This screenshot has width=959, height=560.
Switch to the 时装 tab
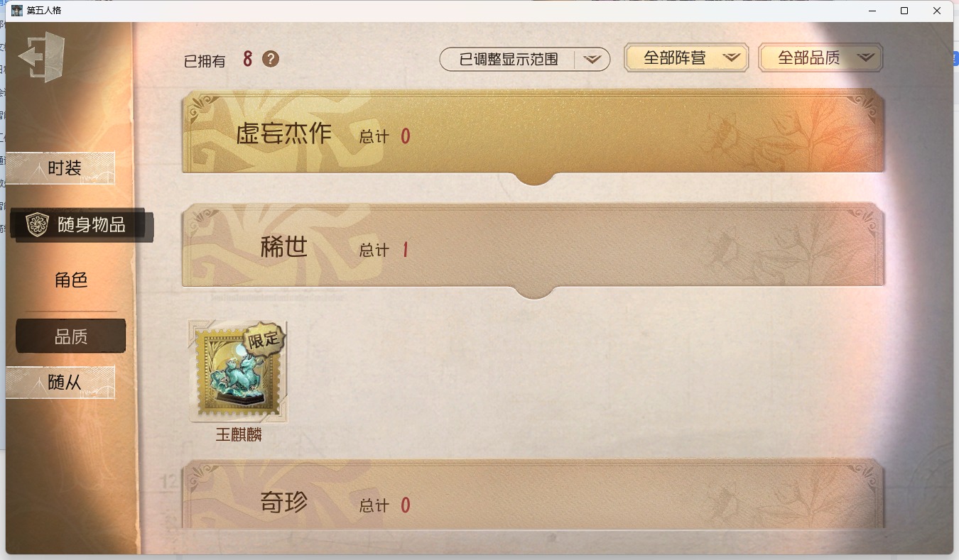coord(60,168)
